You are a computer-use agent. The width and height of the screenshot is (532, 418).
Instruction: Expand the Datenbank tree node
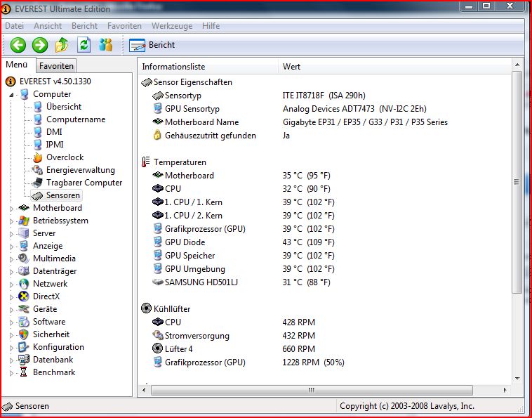pyautogui.click(x=11, y=360)
